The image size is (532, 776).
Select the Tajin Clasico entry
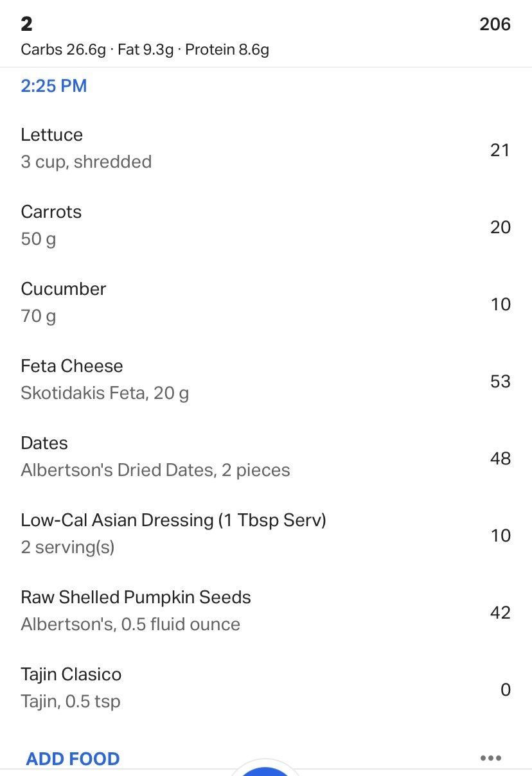pyautogui.click(x=266, y=688)
